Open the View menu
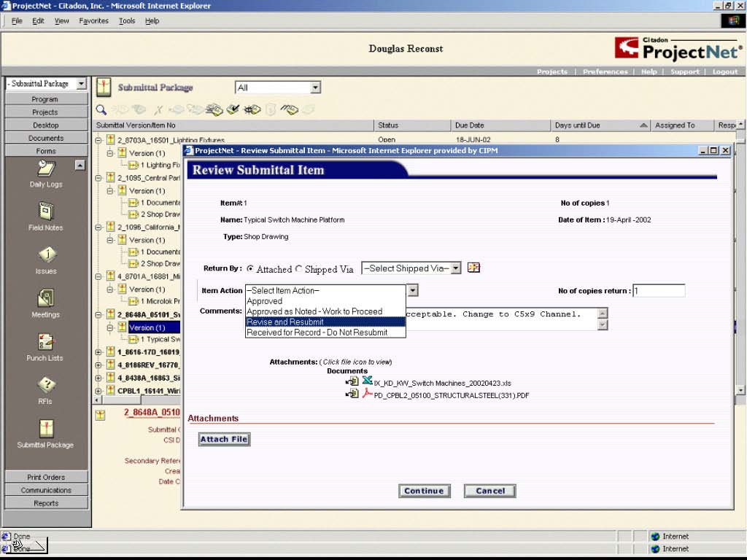Viewport: 747px width, 560px height. (x=61, y=21)
